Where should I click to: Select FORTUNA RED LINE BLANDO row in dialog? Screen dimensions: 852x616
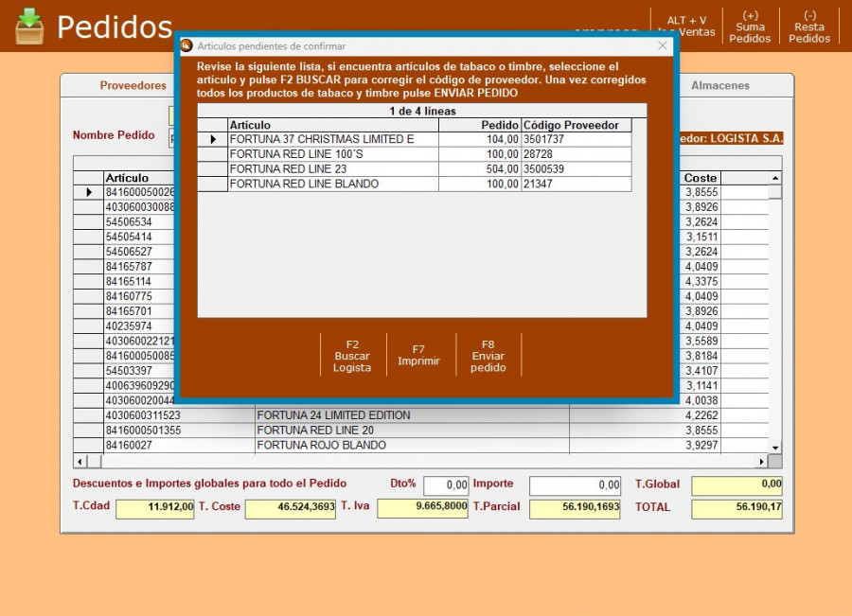click(322, 185)
